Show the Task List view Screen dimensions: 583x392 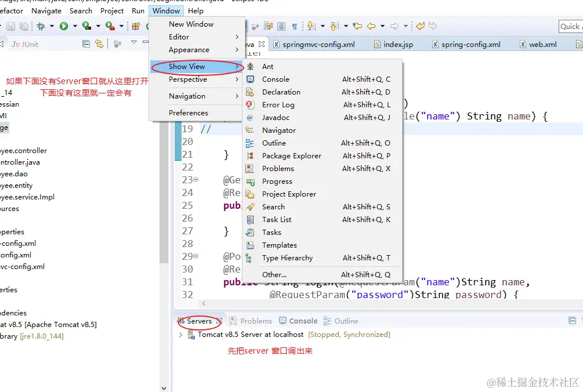click(323, 220)
